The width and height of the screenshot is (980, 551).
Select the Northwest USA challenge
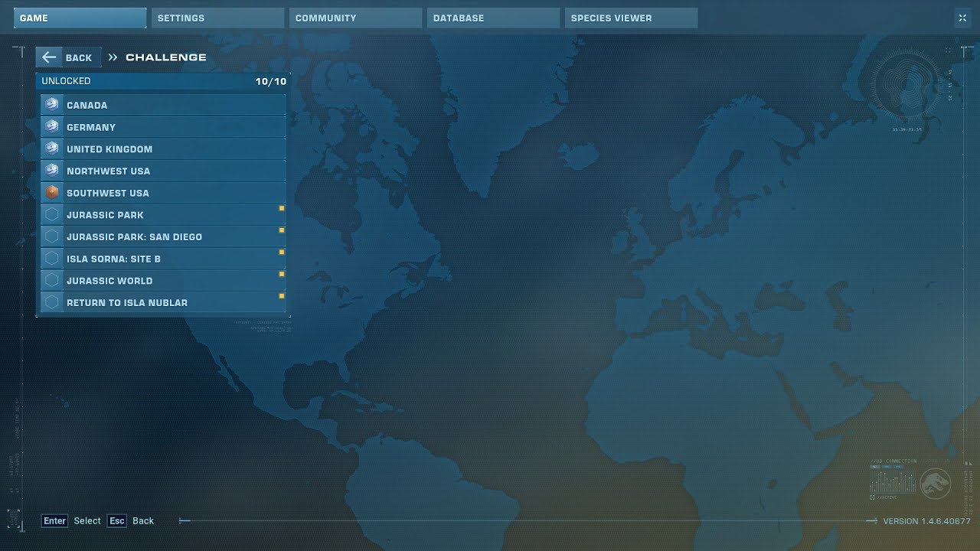coord(163,171)
